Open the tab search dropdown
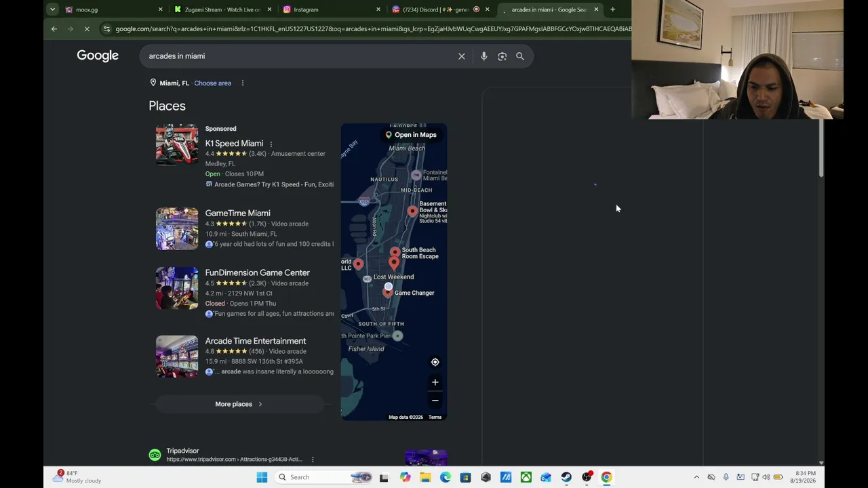This screenshot has height=488, width=868. 52,9
